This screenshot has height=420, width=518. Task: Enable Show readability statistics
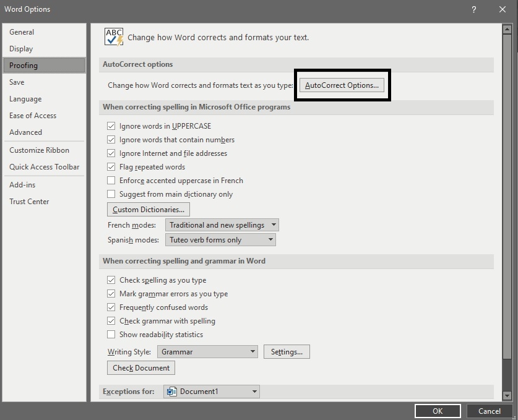pyautogui.click(x=111, y=335)
